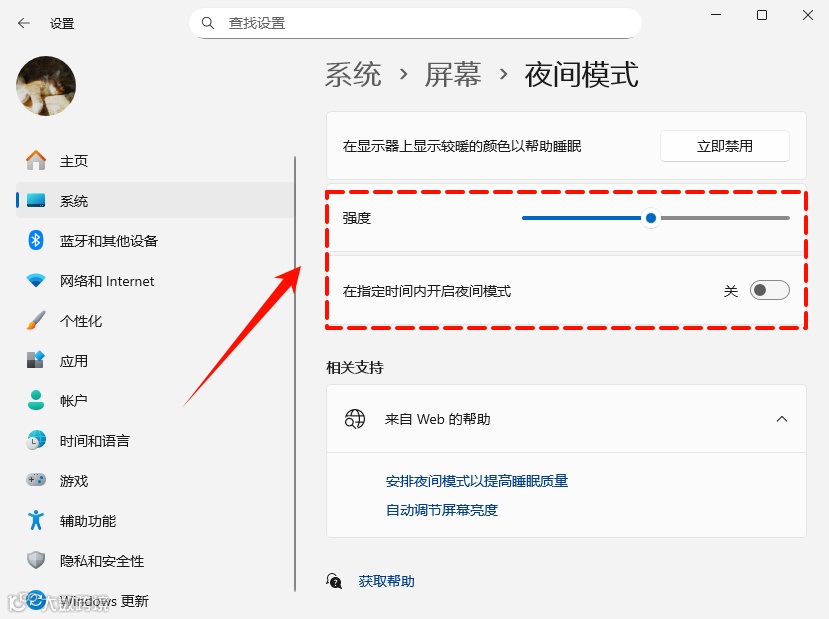This screenshot has width=829, height=619.
Task: Open 网络和 Internet settings
Action: (x=155, y=281)
